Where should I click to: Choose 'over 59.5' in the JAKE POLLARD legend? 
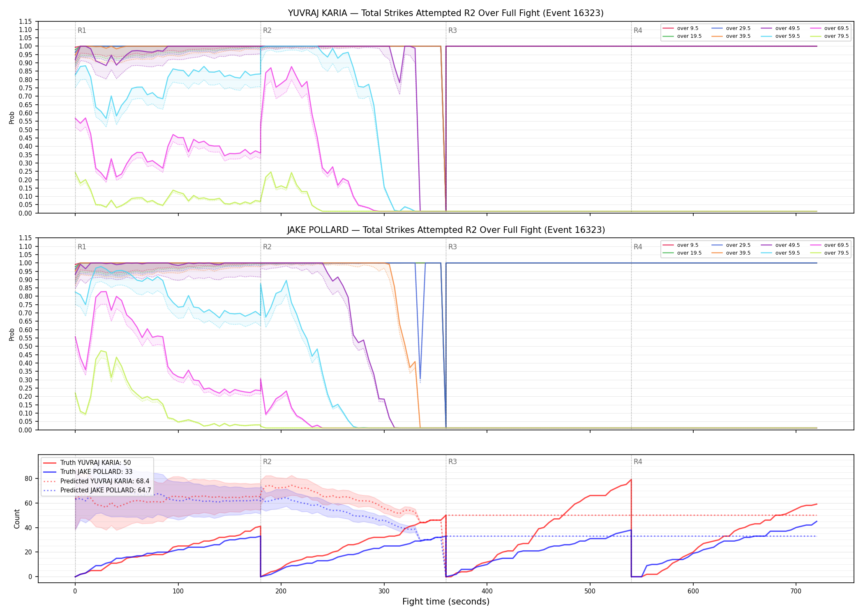click(780, 253)
